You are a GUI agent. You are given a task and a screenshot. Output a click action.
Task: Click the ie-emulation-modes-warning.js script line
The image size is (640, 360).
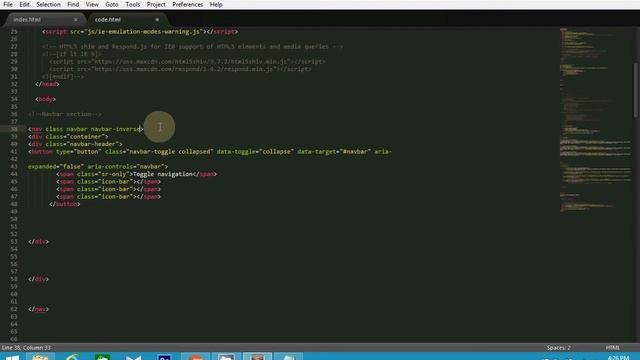point(140,31)
